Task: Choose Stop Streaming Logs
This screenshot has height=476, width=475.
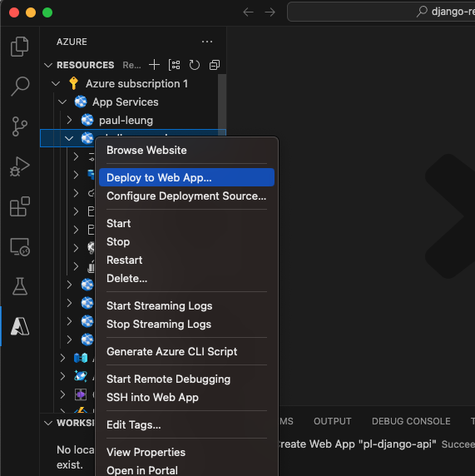Action: [186, 325]
